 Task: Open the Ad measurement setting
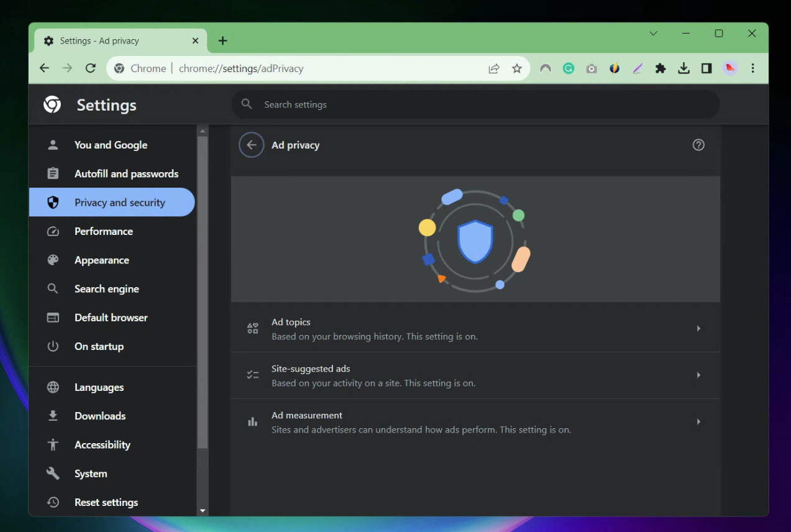[475, 422]
